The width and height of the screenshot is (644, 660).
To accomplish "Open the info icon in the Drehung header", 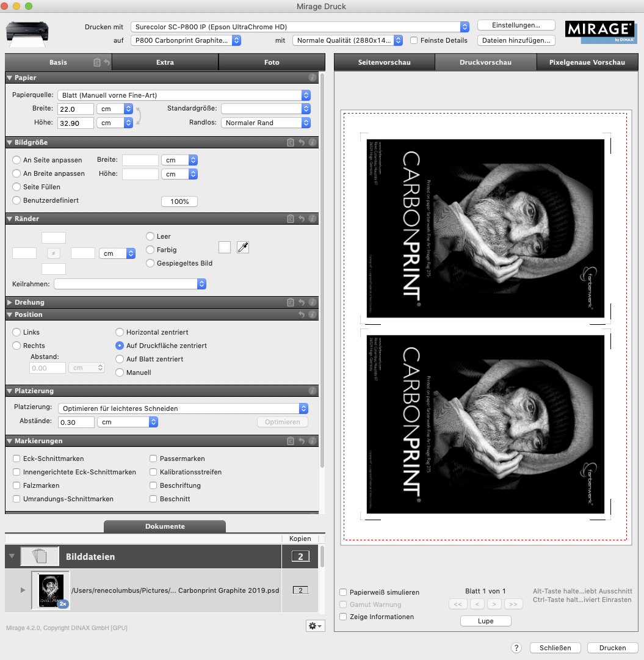I will coord(313,302).
